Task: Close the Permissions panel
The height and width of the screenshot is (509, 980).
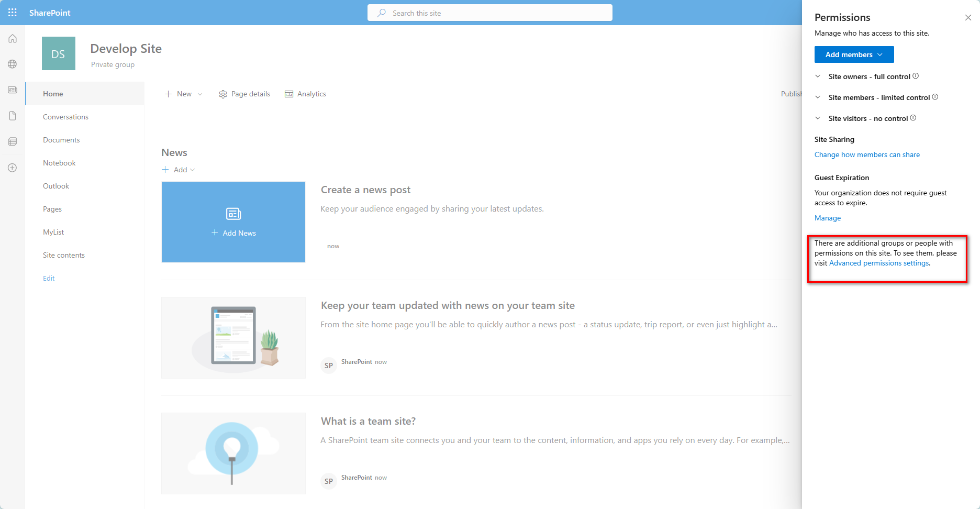Action: coord(968,17)
